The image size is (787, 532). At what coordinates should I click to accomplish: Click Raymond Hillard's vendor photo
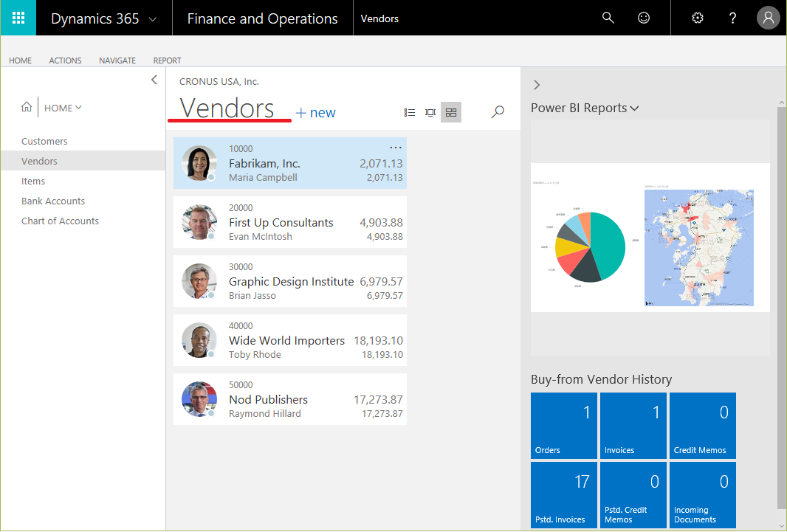point(199,400)
